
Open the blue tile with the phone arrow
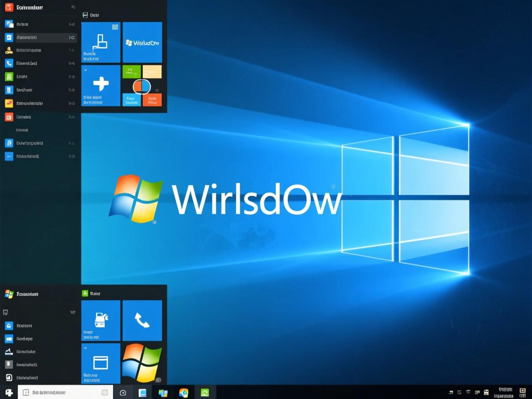click(142, 320)
